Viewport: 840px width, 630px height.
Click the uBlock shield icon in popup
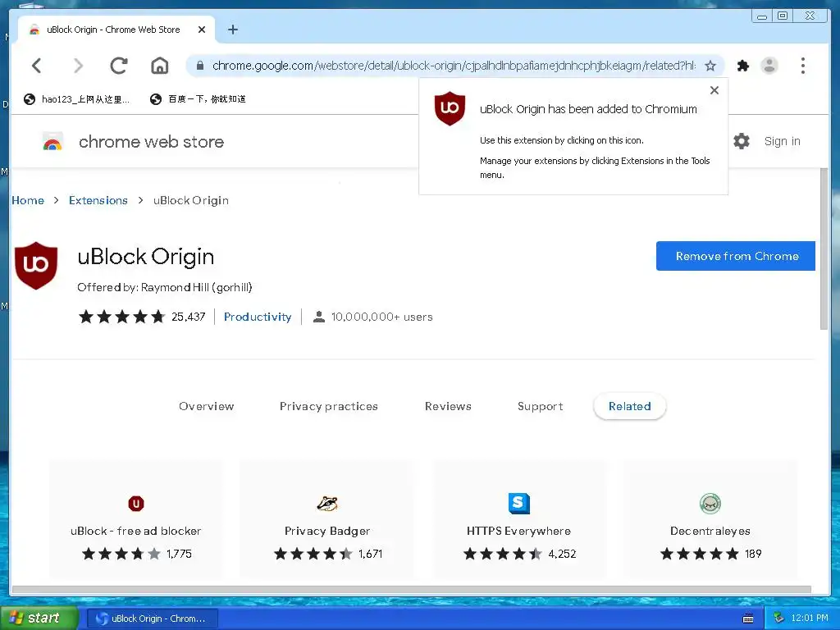pos(450,108)
